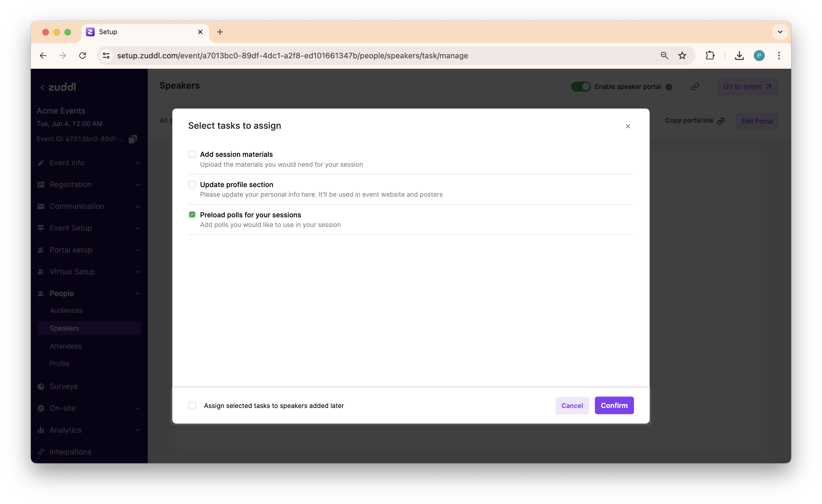Open the Surveys sidebar item

pyautogui.click(x=63, y=386)
